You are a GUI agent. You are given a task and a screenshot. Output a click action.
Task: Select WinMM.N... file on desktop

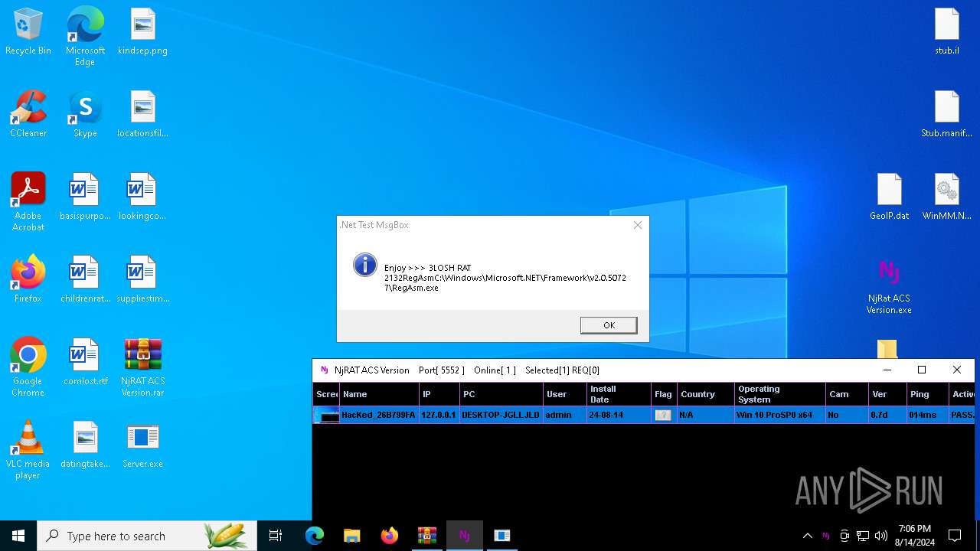pos(947,197)
